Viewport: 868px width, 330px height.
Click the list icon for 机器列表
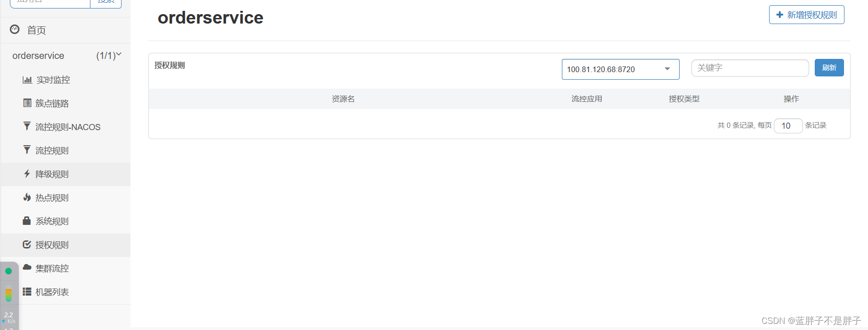coord(27,291)
